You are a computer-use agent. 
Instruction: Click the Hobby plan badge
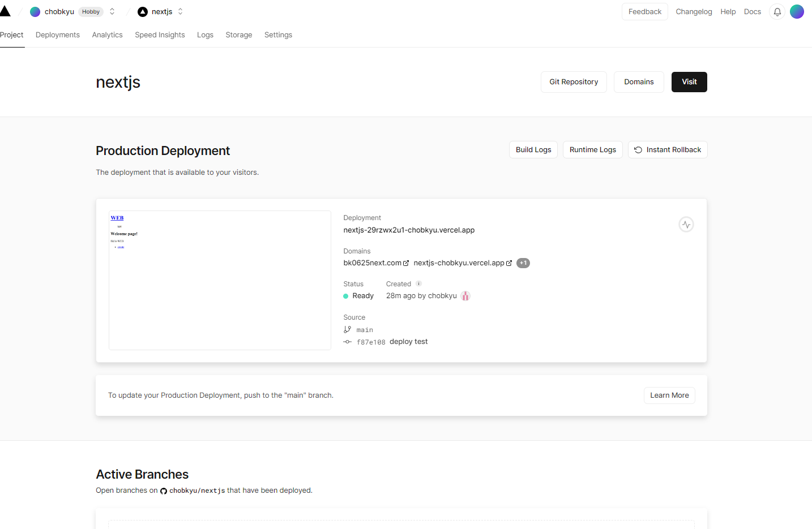(x=91, y=12)
